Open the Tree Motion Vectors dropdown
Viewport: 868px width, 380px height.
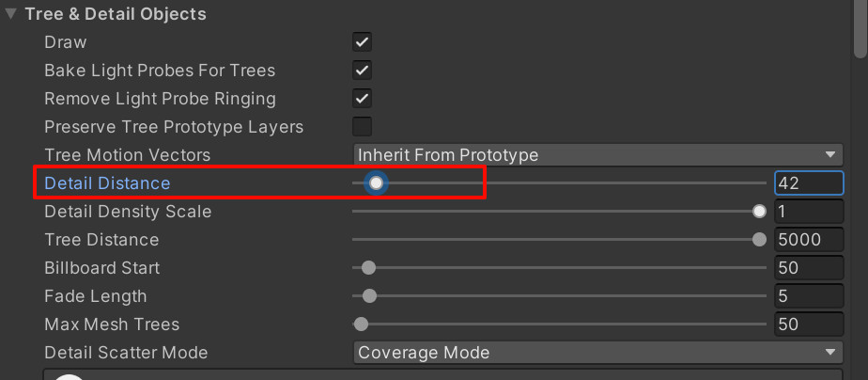[597, 154]
